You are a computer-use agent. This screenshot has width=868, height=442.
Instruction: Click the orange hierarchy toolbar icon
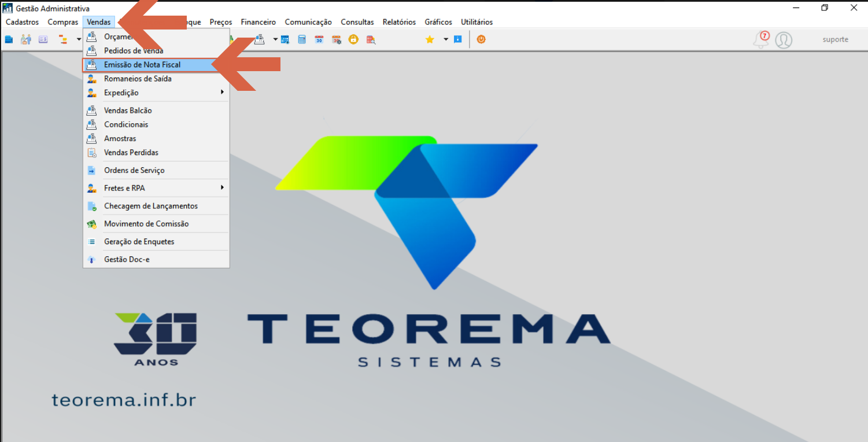pos(63,39)
